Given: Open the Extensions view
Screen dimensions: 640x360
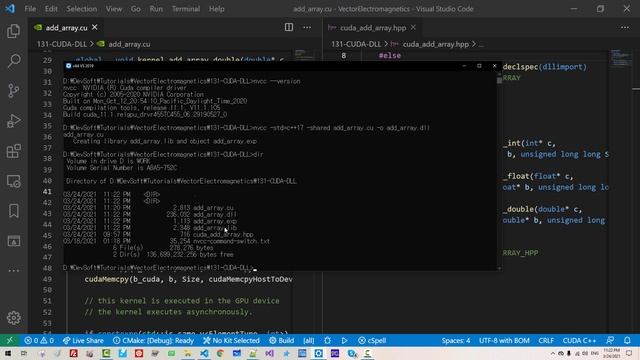Looking at the screenshot, I should pyautogui.click(x=13, y=151).
